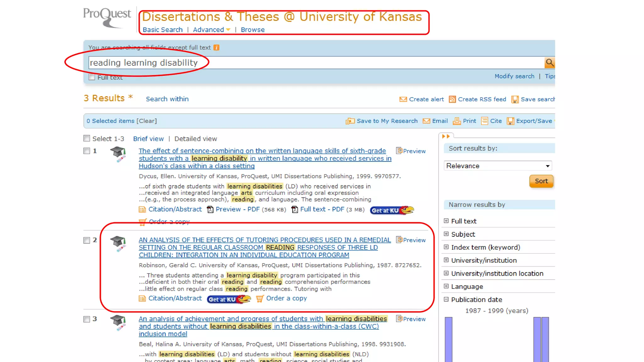Open the Advanced search dropdown arrow
The width and height of the screenshot is (644, 362).
(x=228, y=30)
